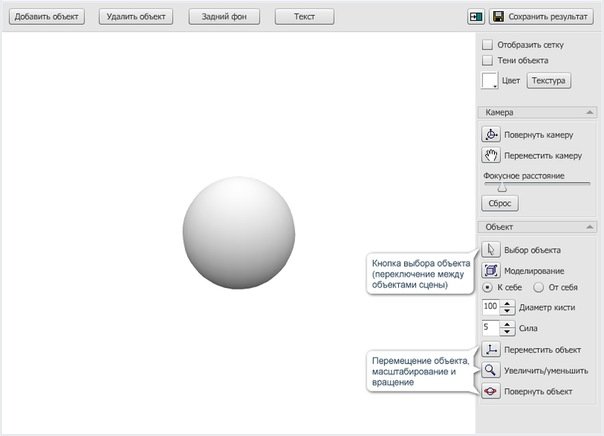
Task: Open the Цвет color swatch picker
Action: click(490, 80)
